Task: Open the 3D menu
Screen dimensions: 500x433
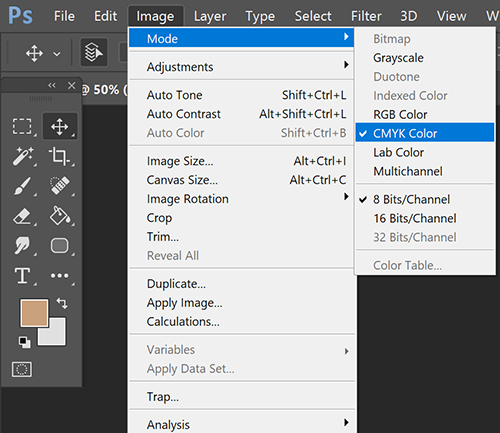Action: point(409,16)
